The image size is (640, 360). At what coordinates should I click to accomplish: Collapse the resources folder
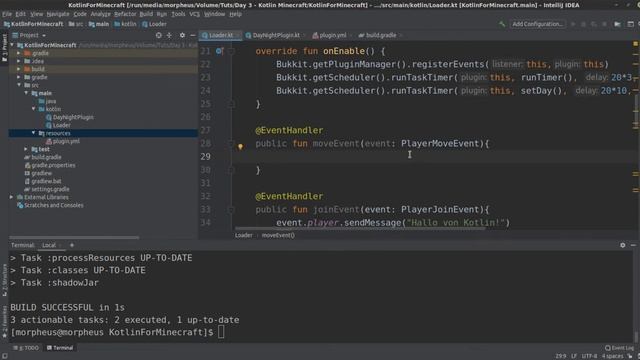(34, 133)
